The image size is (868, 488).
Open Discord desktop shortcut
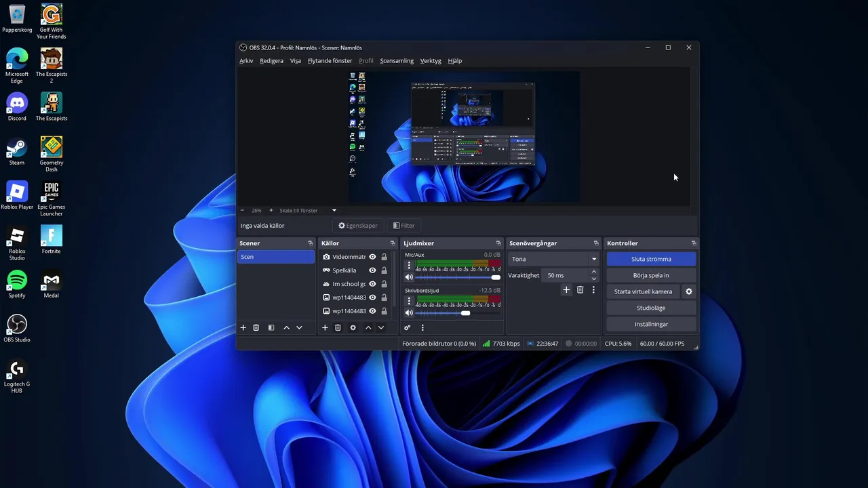coord(17,107)
